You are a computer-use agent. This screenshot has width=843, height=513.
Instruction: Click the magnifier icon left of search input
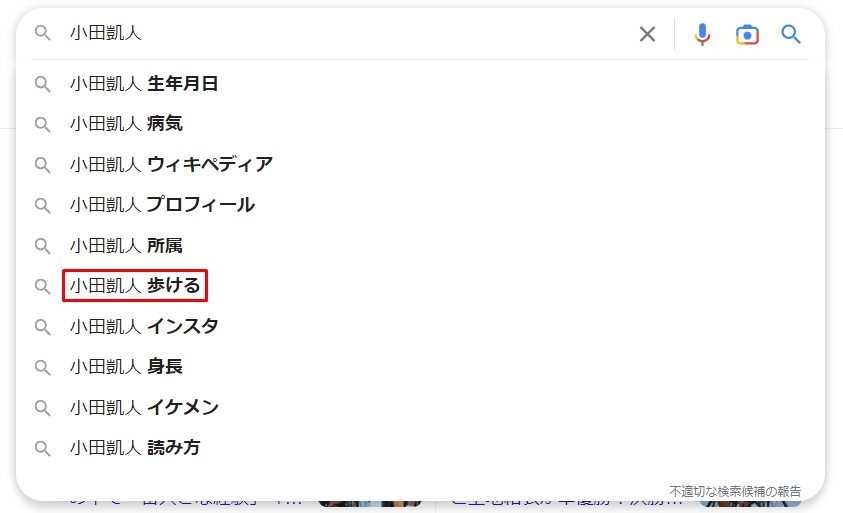coord(42,33)
